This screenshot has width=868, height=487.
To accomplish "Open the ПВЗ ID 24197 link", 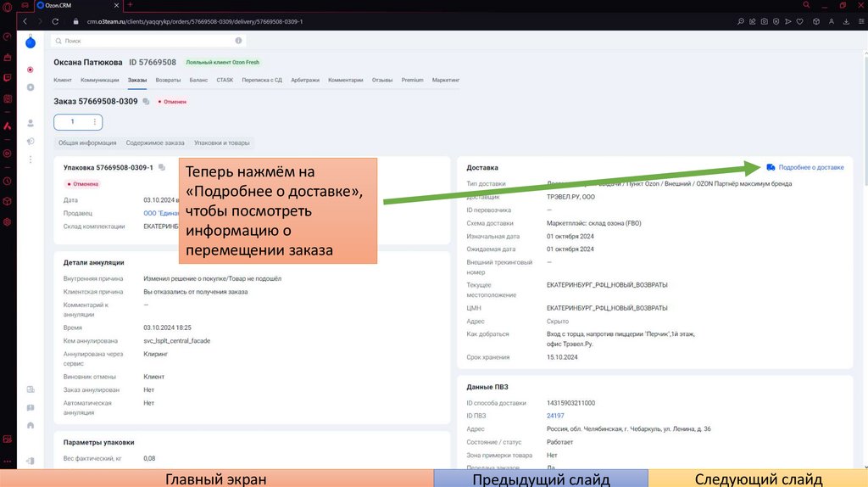I will 555,416.
